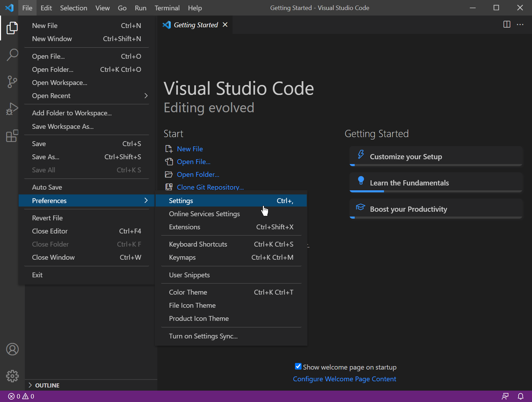This screenshot has height=402, width=532.
Task: Open the Run menu
Action: (x=140, y=8)
